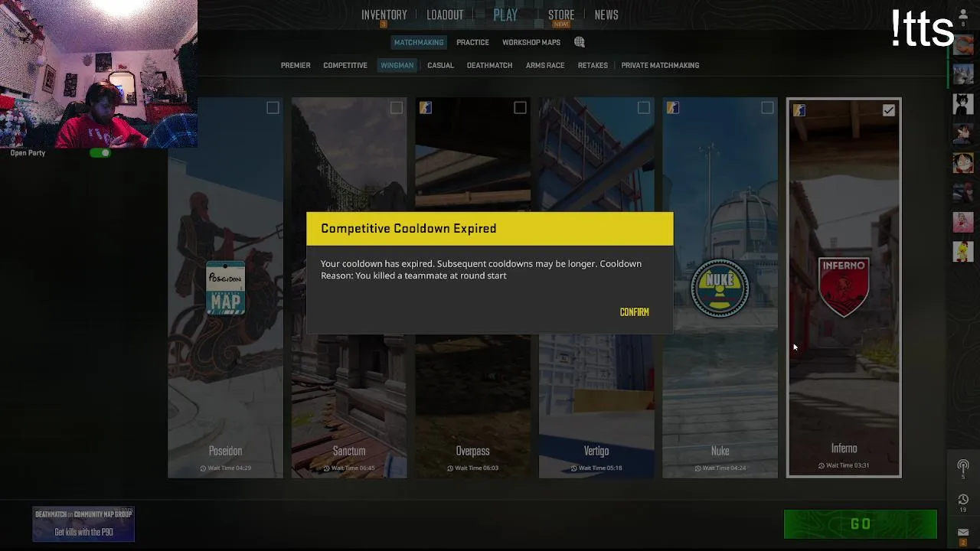Screen dimensions: 980x551
Task: Open the Store tab
Action: 561,15
